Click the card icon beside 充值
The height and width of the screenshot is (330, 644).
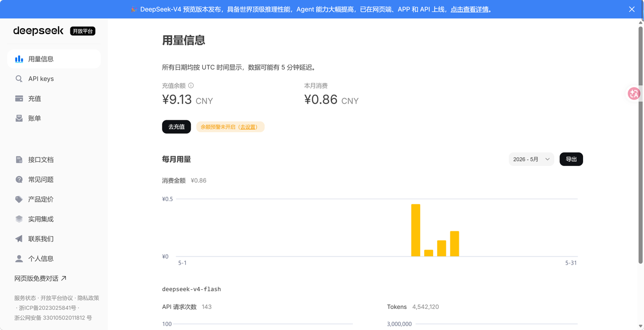[19, 99]
